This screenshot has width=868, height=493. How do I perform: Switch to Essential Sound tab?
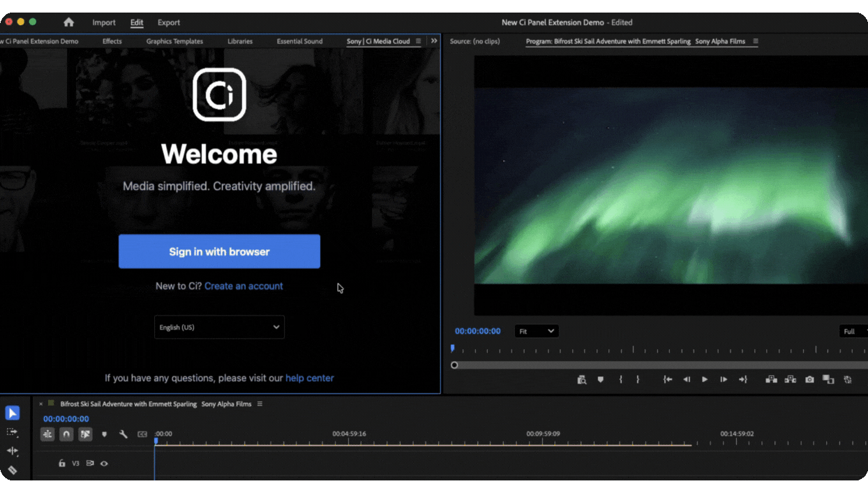pyautogui.click(x=299, y=41)
